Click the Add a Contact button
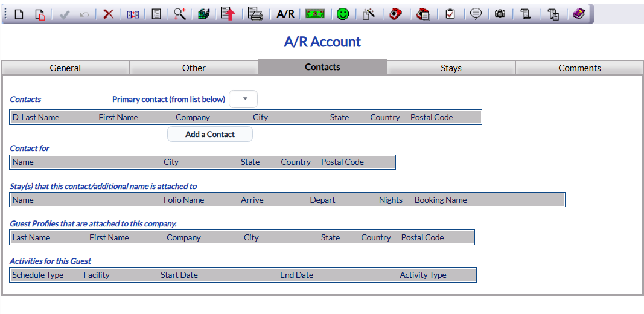The width and height of the screenshot is (644, 314). (x=210, y=135)
